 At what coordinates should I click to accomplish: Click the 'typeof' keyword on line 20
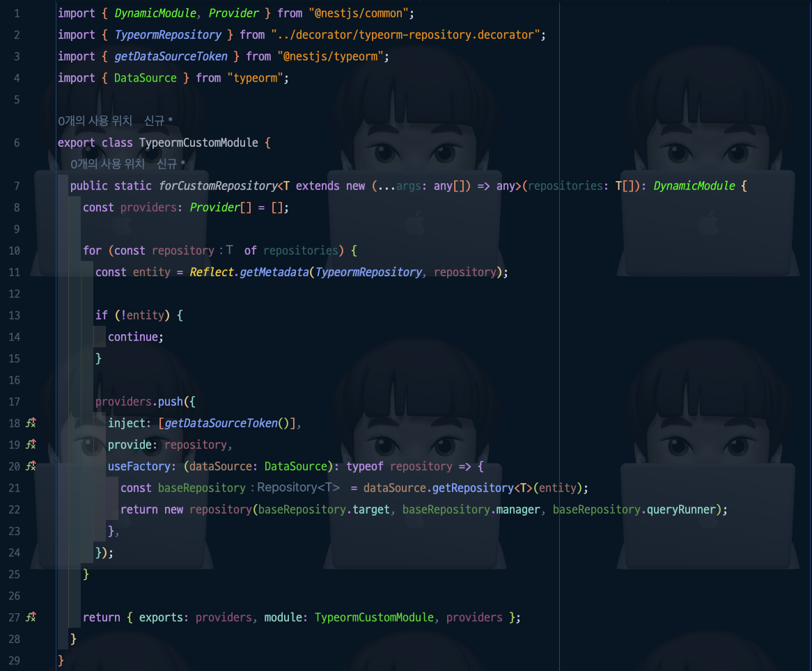click(365, 466)
